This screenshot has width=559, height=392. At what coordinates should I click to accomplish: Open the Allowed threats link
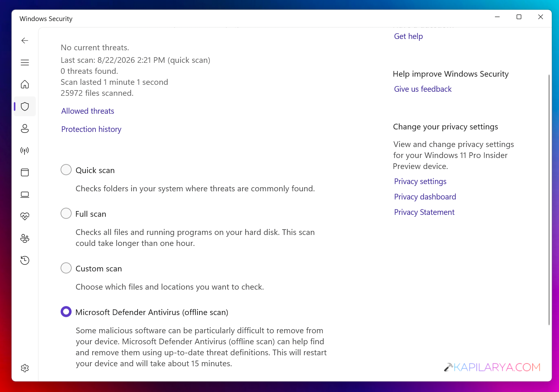coord(88,111)
